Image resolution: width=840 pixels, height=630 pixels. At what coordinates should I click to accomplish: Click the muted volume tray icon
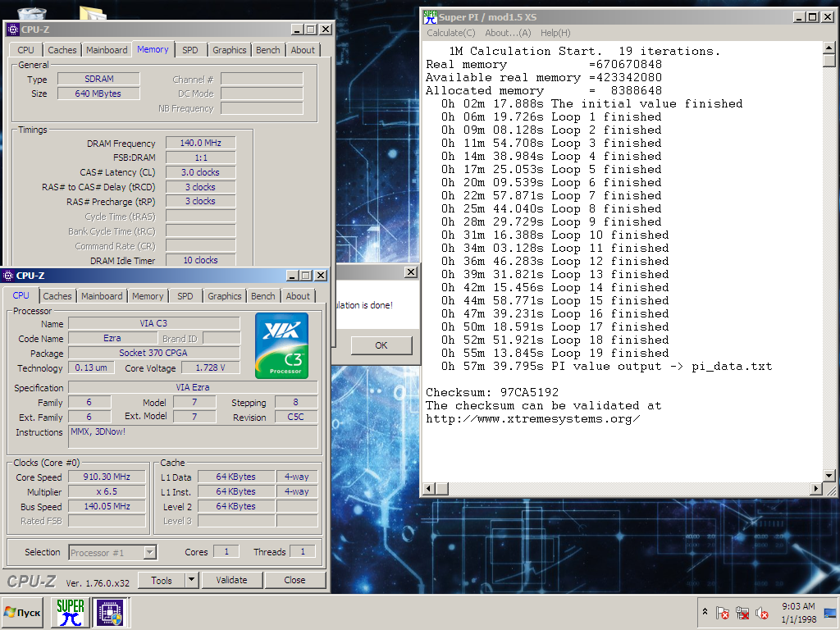click(x=762, y=612)
